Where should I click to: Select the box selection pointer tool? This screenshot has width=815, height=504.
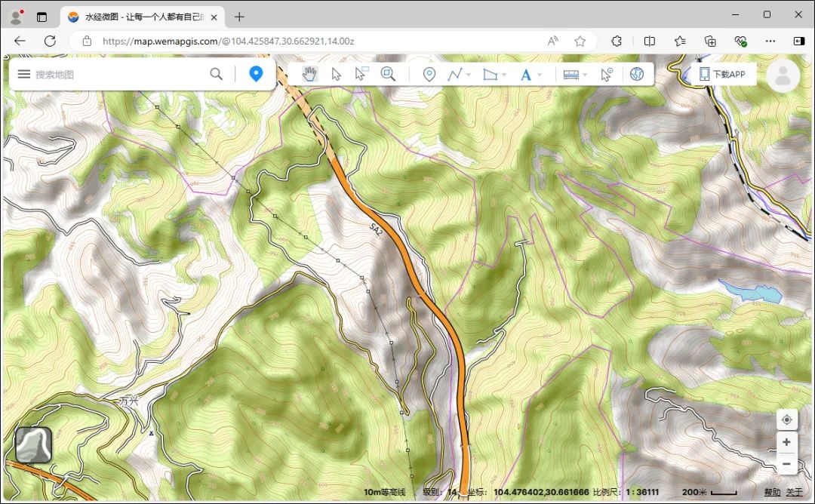361,74
